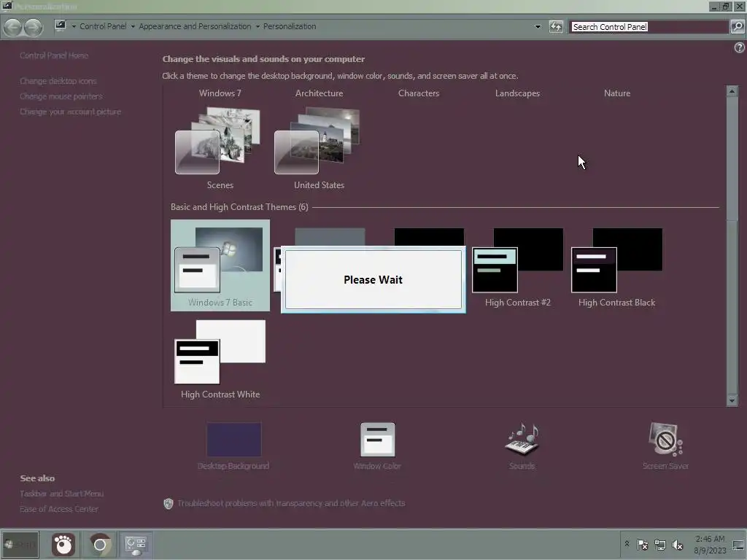Open Control Panel Home link
Viewport: 747px width, 560px height.
pyautogui.click(x=54, y=55)
